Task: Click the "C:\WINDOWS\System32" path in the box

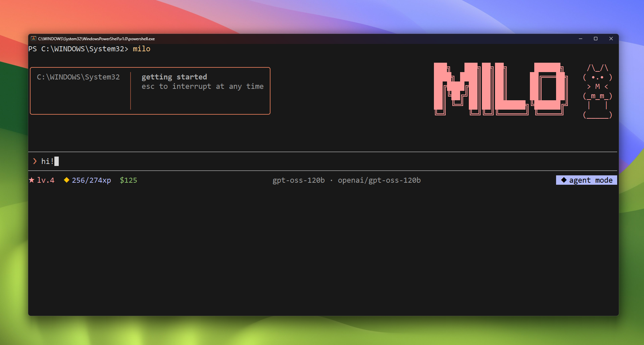Action: (78, 77)
